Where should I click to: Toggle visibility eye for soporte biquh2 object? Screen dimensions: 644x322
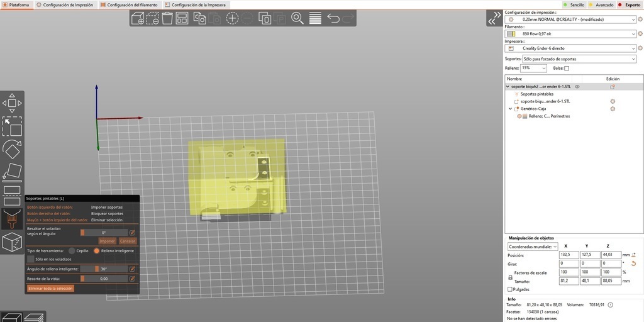click(x=577, y=87)
